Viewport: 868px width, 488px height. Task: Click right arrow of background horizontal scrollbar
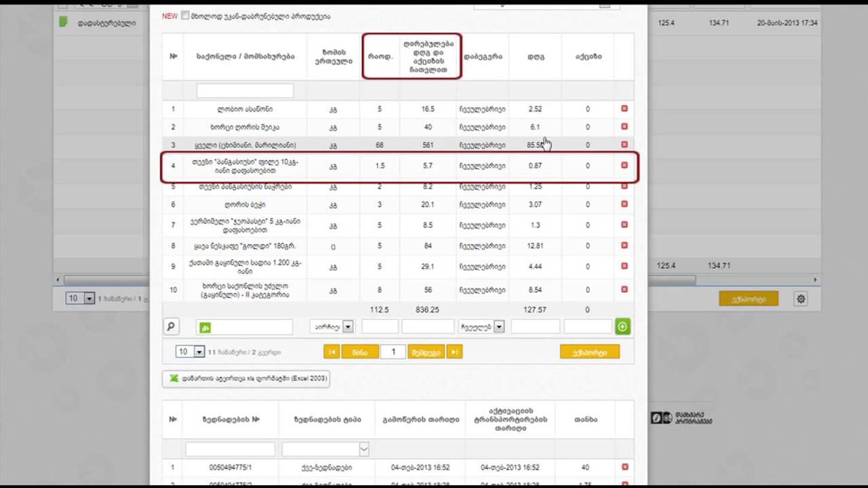(x=816, y=279)
